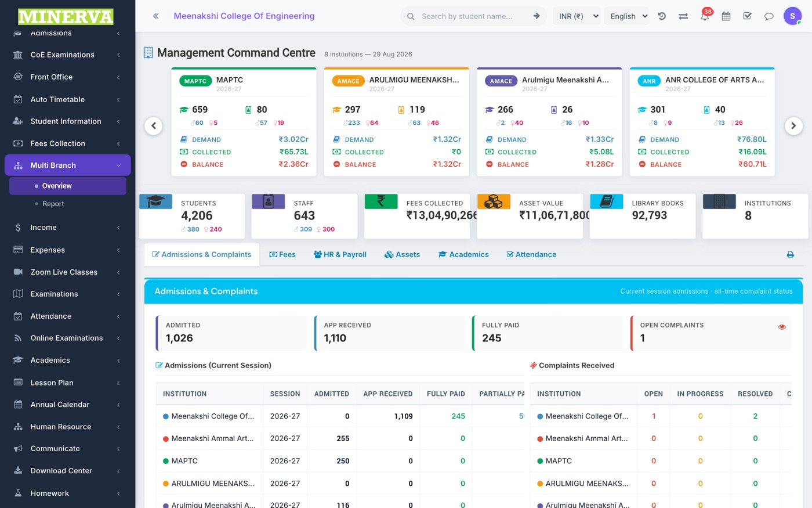Screen dimensions: 812x508
Task: Open the calendar icon in the header
Action: 726,16
